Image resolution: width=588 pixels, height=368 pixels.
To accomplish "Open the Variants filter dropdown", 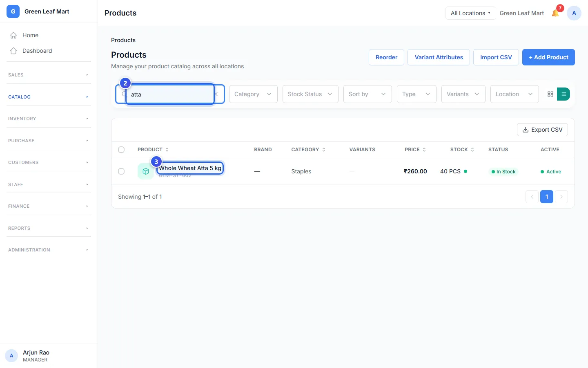I will [x=463, y=94].
